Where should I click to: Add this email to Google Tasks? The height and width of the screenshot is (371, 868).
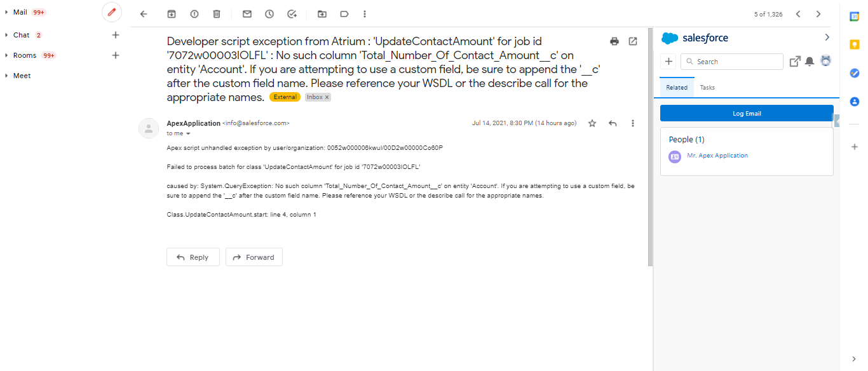tap(292, 13)
